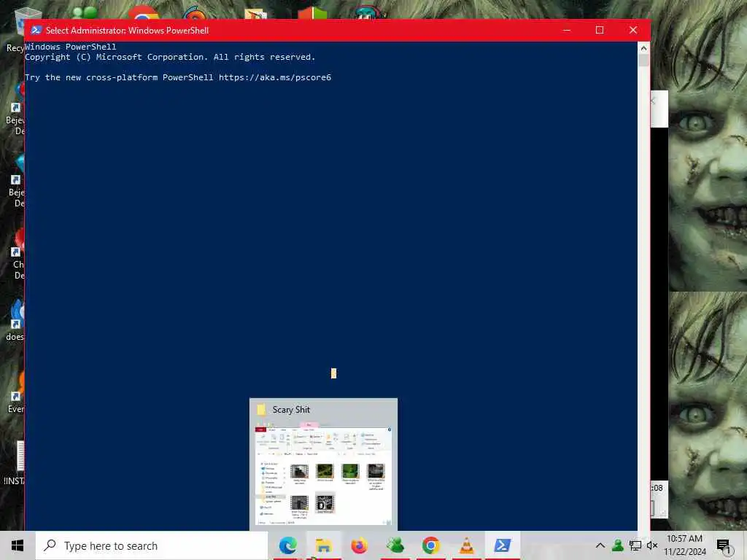Screen dimensions: 747x560
Task: Click the green user tray icon
Action: click(x=618, y=545)
